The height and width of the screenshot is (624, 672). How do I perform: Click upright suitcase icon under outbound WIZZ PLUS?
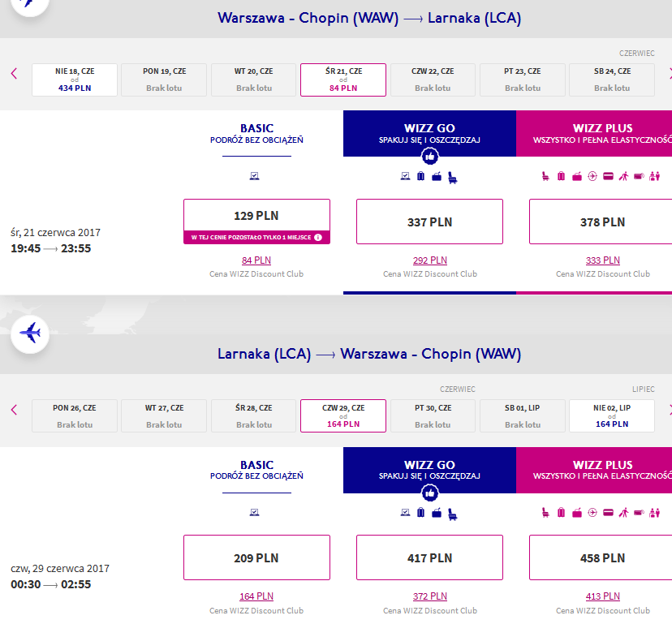pos(561,176)
